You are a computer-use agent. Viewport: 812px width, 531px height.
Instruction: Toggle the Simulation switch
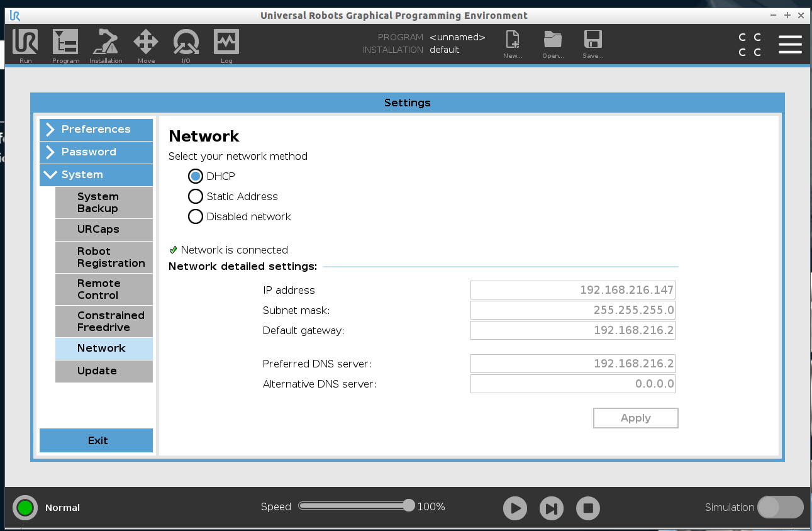pyautogui.click(x=781, y=507)
